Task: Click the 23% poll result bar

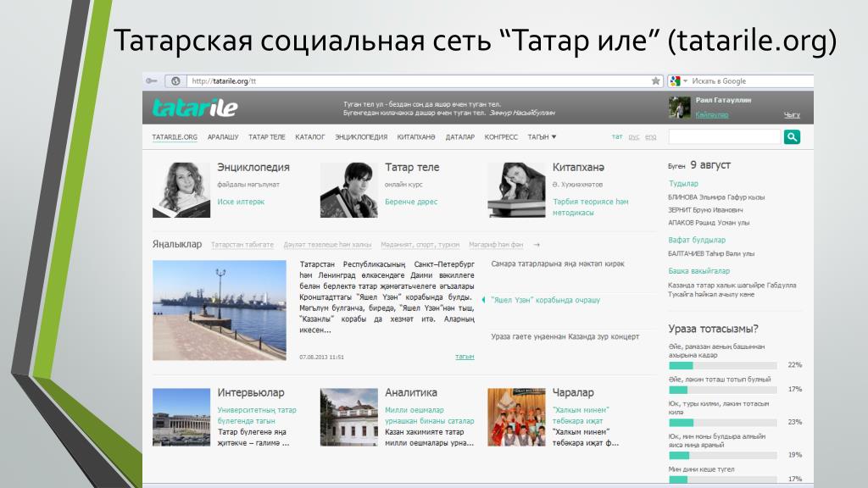Action: click(723, 423)
